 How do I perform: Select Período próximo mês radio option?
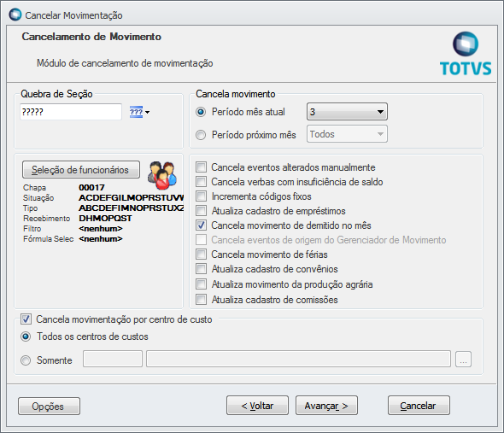coord(201,135)
